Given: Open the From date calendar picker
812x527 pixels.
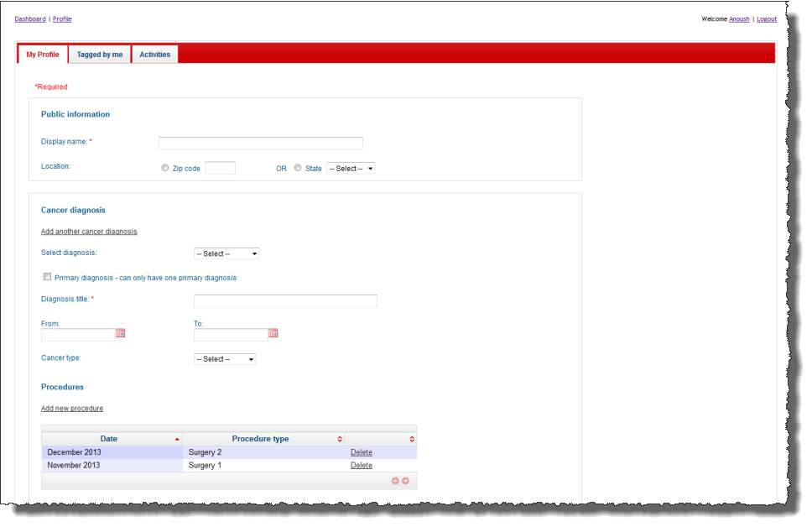Looking at the screenshot, I should (120, 333).
